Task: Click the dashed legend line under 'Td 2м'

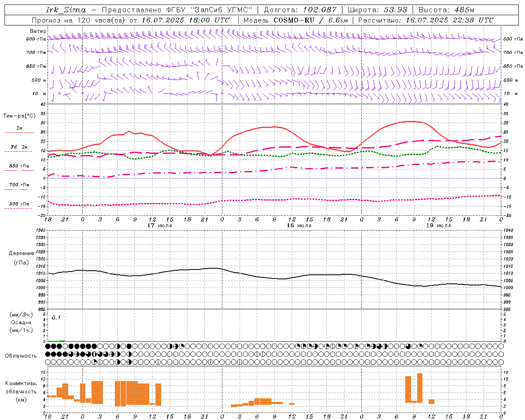Action: 18,151
